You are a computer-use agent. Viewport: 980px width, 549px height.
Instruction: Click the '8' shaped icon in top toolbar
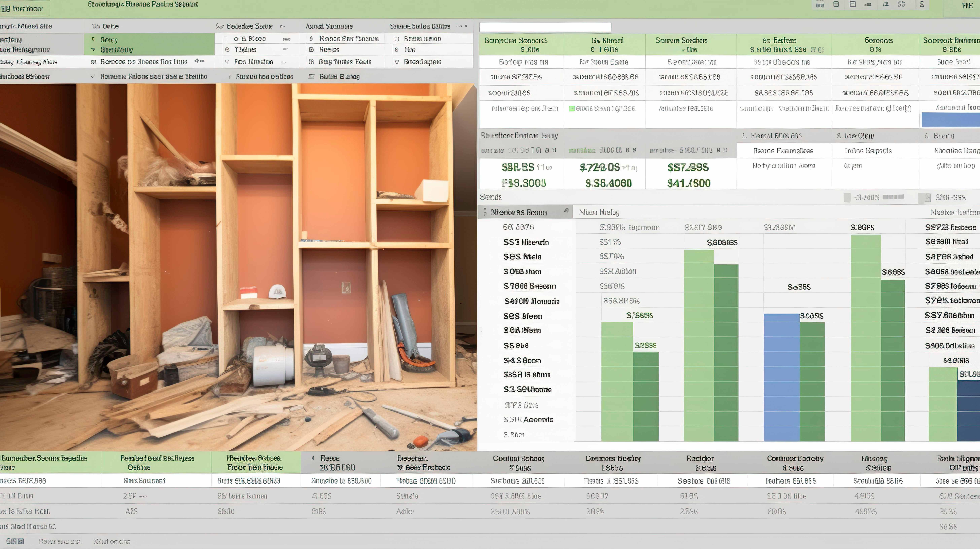point(922,5)
